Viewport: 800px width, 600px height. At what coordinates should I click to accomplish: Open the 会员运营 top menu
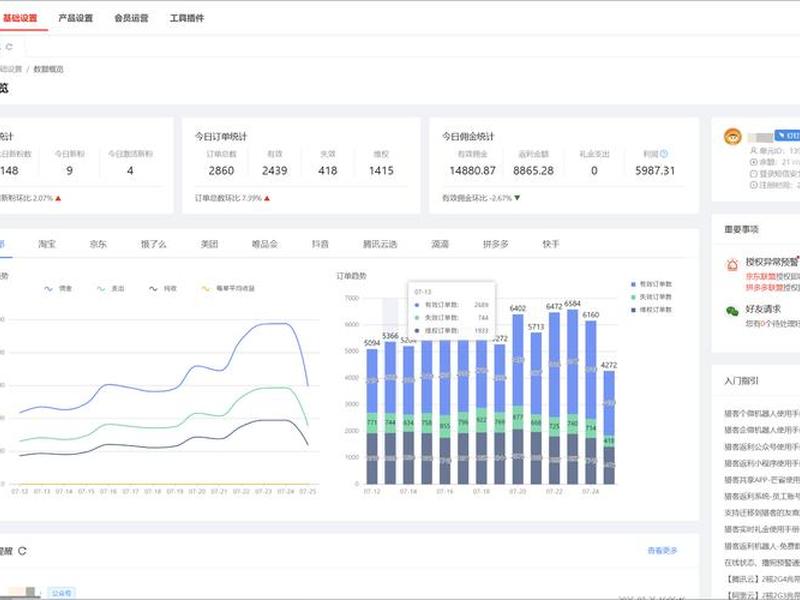coord(131,18)
